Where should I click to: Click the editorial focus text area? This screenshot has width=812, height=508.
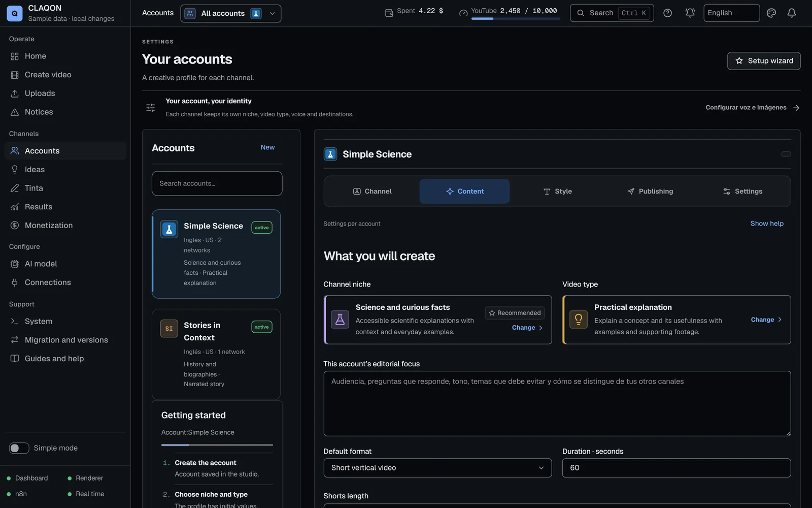[557, 404]
